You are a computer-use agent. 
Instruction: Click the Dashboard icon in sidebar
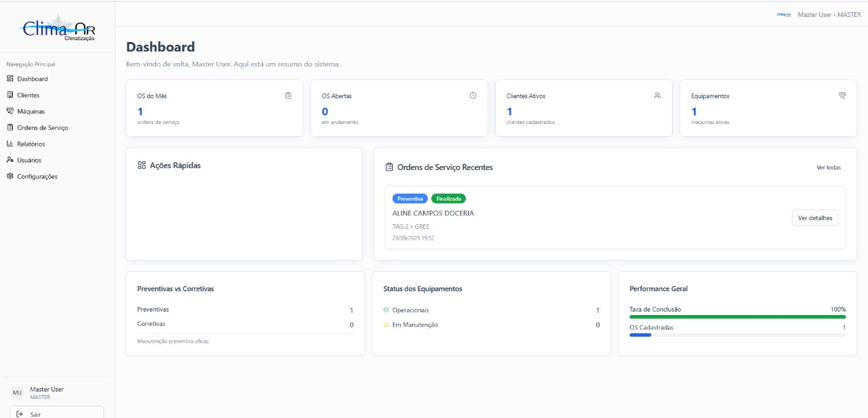click(10, 79)
